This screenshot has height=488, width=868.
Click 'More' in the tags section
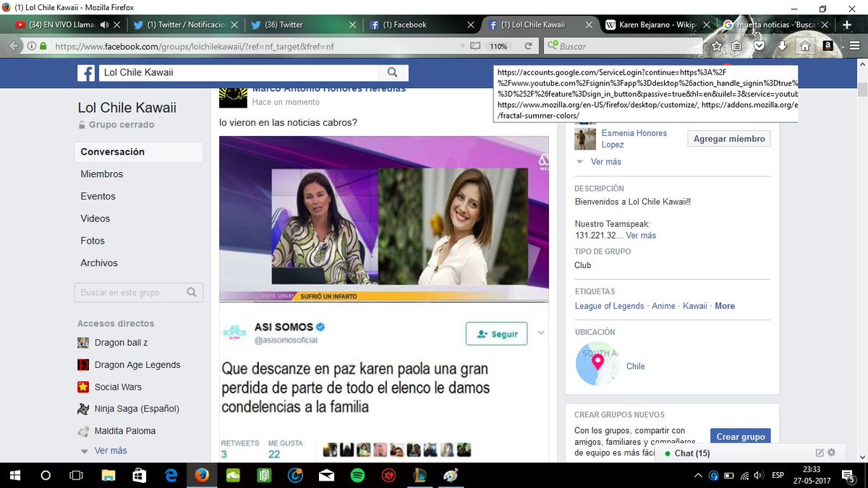click(x=725, y=306)
